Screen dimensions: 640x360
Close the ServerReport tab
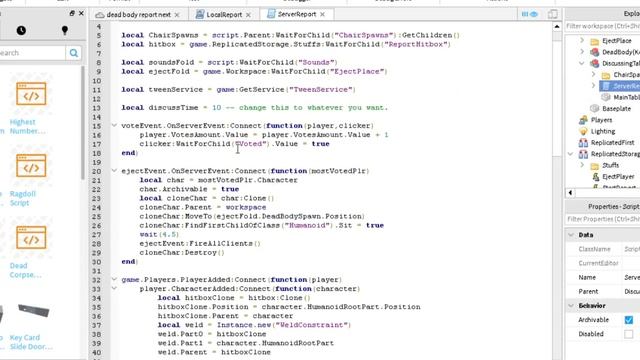click(x=322, y=14)
